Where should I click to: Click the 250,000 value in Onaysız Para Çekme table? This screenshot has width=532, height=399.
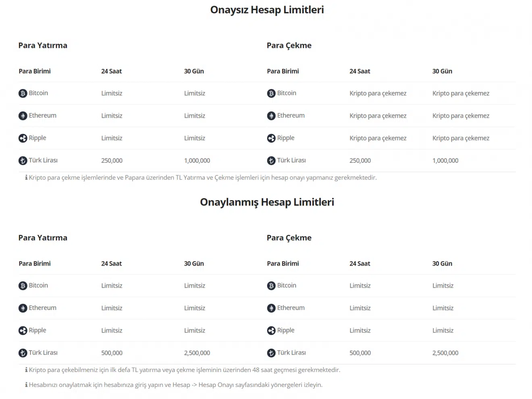[x=360, y=160]
